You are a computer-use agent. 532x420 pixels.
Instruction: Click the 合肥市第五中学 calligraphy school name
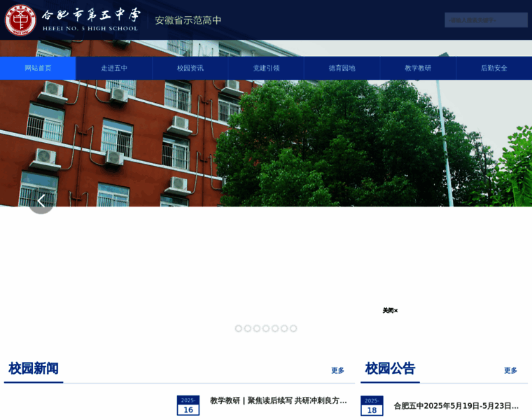[91, 15]
